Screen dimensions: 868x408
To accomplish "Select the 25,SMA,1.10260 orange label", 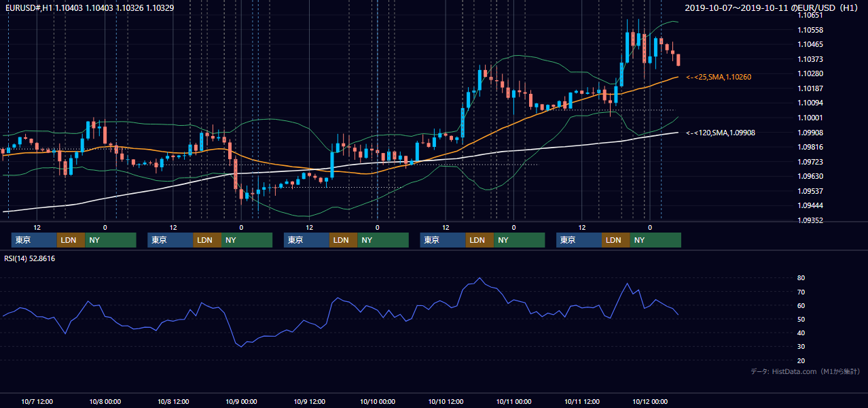I will (719, 78).
